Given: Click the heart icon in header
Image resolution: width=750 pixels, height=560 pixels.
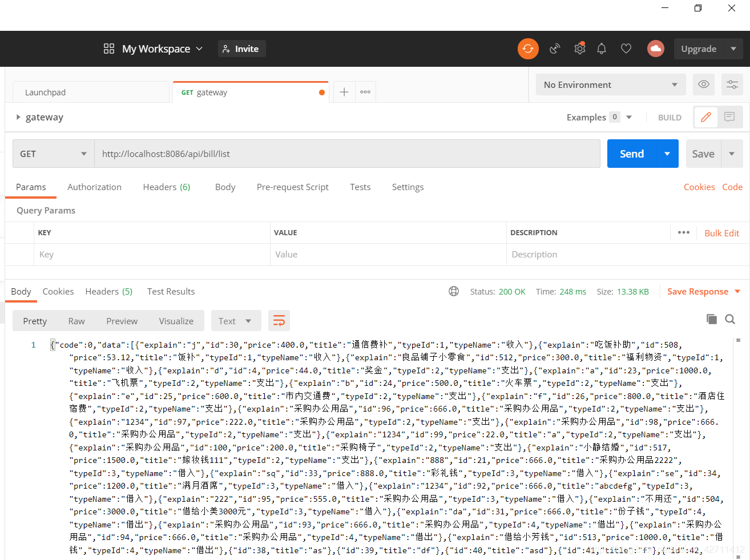Looking at the screenshot, I should tap(626, 49).
